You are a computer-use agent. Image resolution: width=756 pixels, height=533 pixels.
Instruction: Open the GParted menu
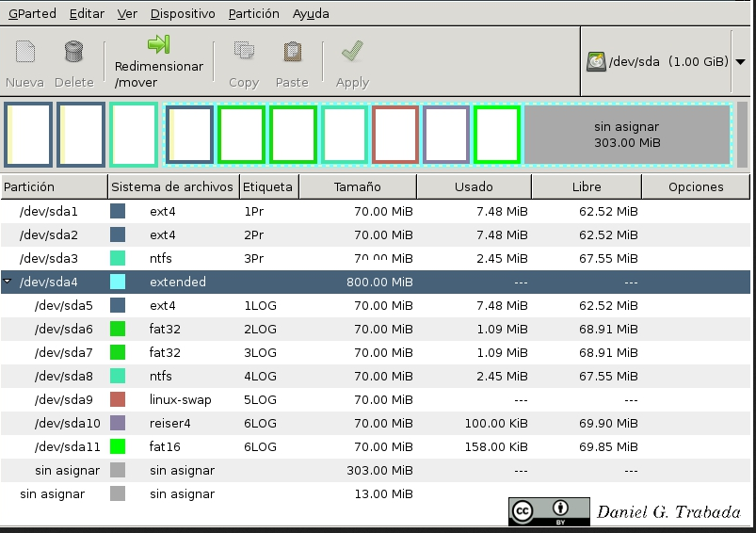(32, 13)
